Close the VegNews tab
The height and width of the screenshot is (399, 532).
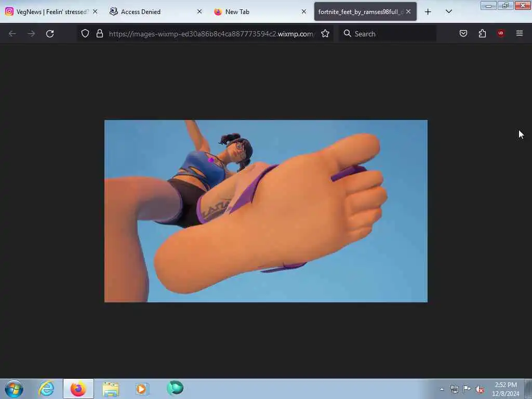pos(95,11)
